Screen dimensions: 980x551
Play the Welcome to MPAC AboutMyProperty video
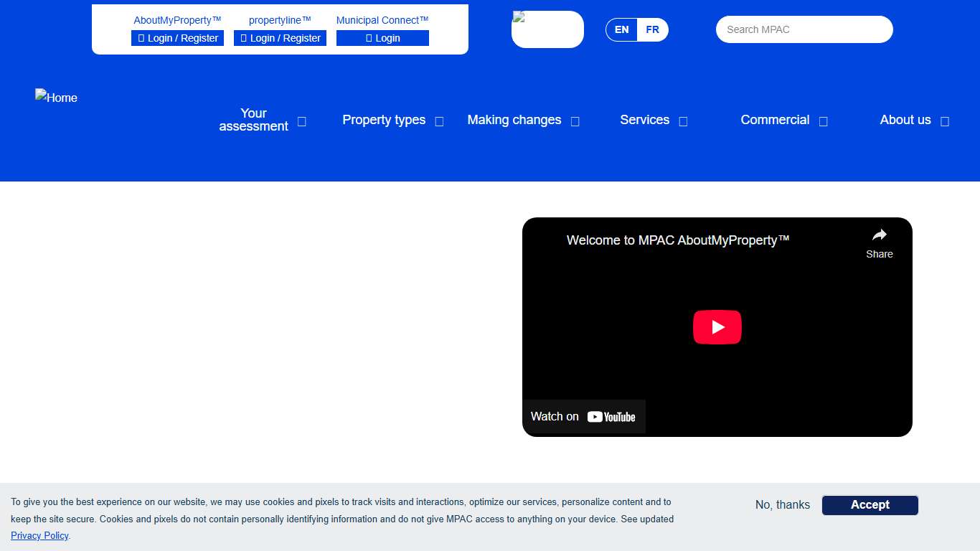[x=717, y=327]
